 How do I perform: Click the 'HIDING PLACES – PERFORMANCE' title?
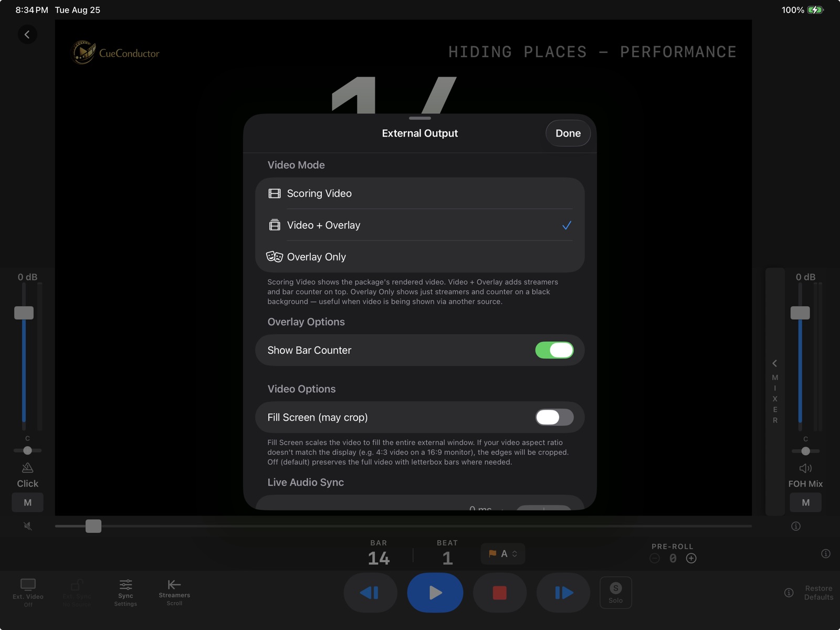click(592, 52)
